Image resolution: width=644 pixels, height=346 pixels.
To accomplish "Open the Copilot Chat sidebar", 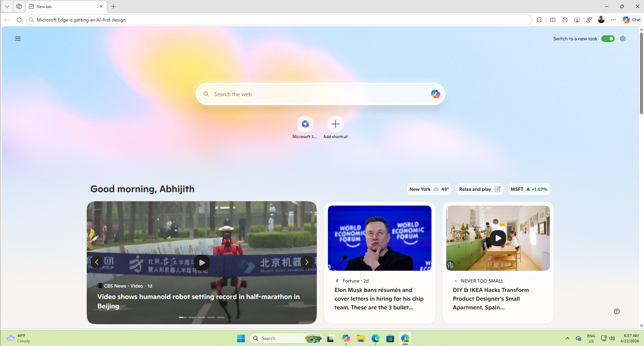I will click(x=631, y=19).
